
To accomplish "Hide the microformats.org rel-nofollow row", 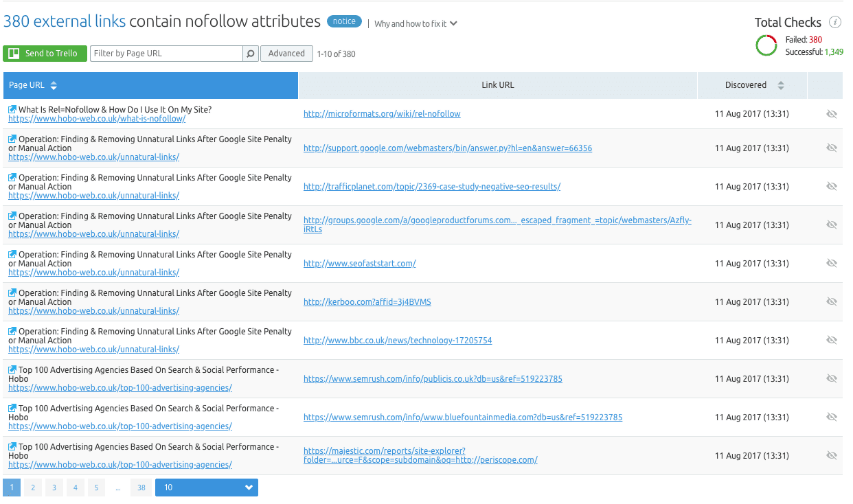I will 832,114.
